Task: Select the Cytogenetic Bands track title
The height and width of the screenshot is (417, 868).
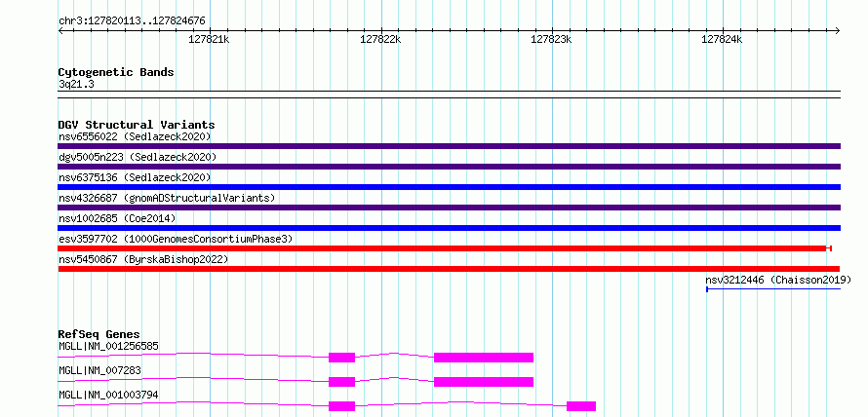Action: 116,72
